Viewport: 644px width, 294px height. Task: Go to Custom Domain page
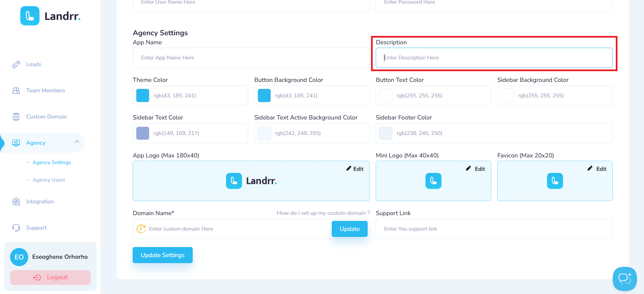pos(46,117)
